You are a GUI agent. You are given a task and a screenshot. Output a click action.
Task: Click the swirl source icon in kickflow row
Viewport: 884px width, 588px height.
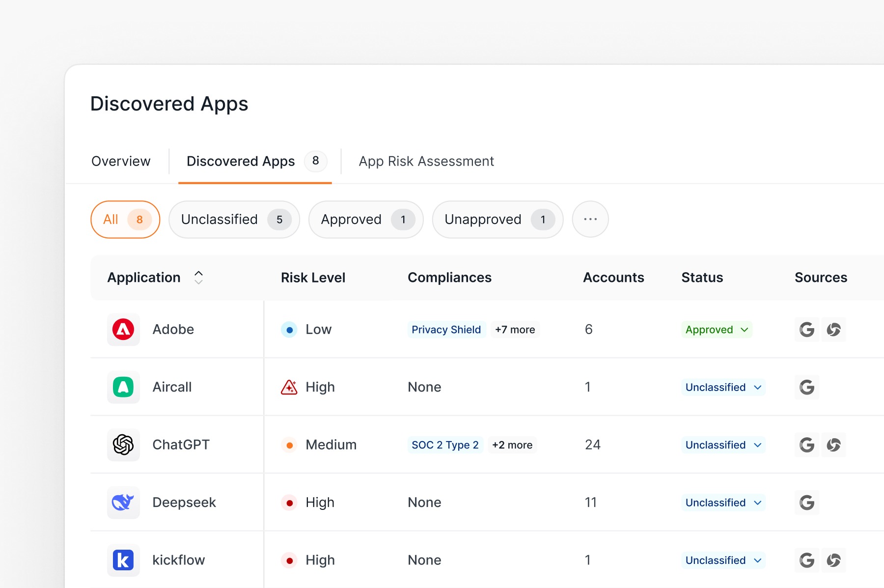point(833,560)
